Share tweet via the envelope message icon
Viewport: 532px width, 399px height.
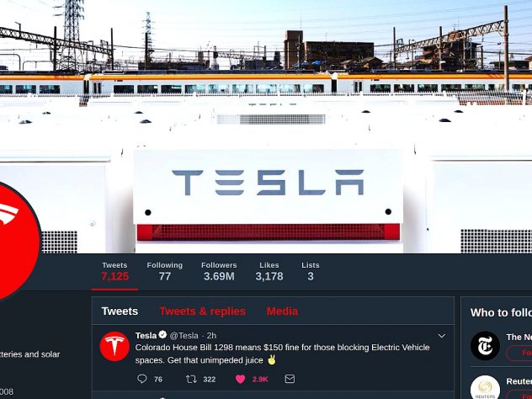coord(290,379)
